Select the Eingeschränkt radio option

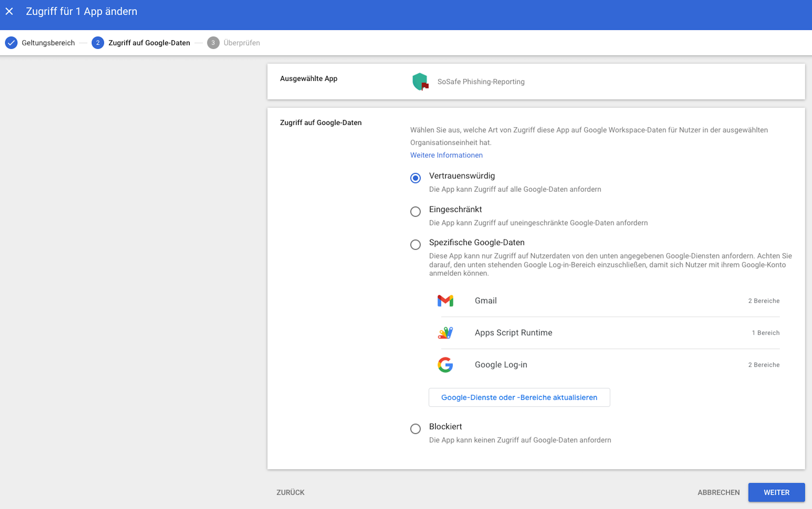pos(415,211)
